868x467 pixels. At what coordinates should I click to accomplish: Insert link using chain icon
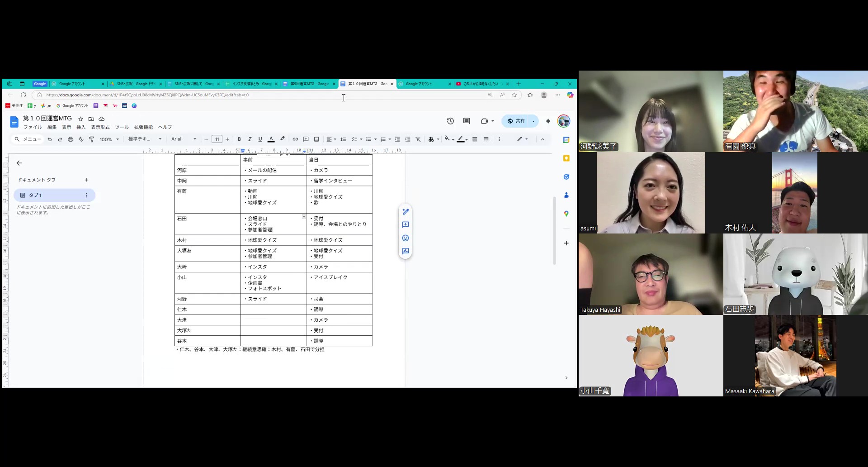295,139
